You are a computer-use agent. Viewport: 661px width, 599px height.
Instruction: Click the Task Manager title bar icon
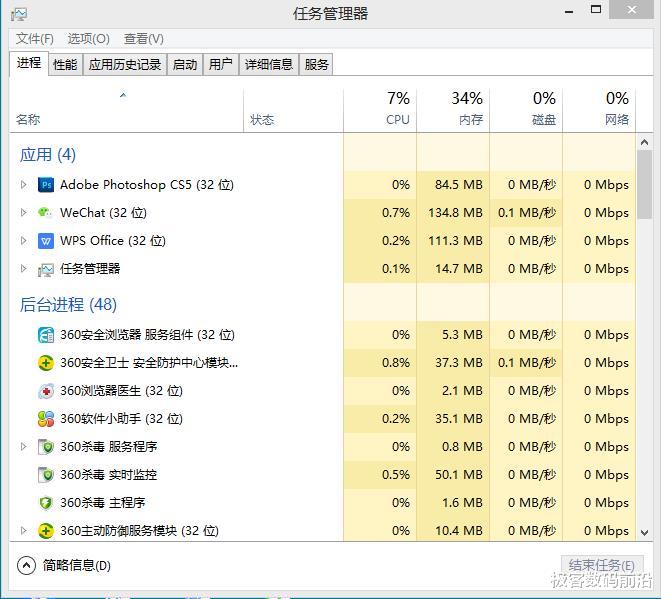pyautogui.click(x=19, y=14)
